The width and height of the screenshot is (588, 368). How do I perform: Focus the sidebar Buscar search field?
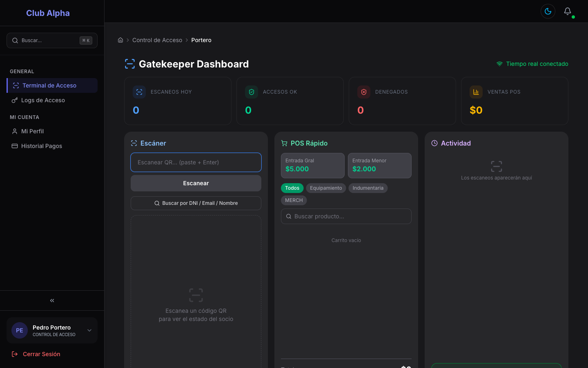[x=52, y=40]
